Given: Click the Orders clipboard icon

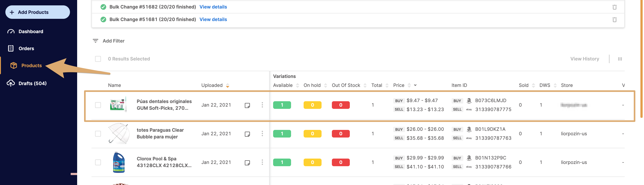Looking at the screenshot, I should pos(11,48).
